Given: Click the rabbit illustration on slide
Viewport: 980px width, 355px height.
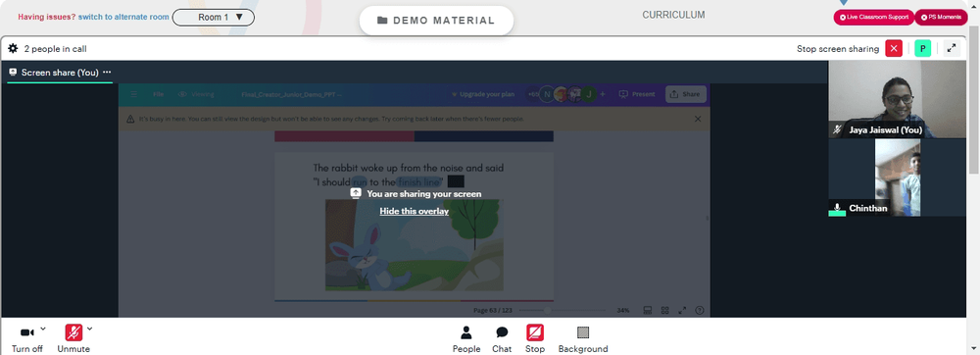Looking at the screenshot, I should tap(415, 245).
